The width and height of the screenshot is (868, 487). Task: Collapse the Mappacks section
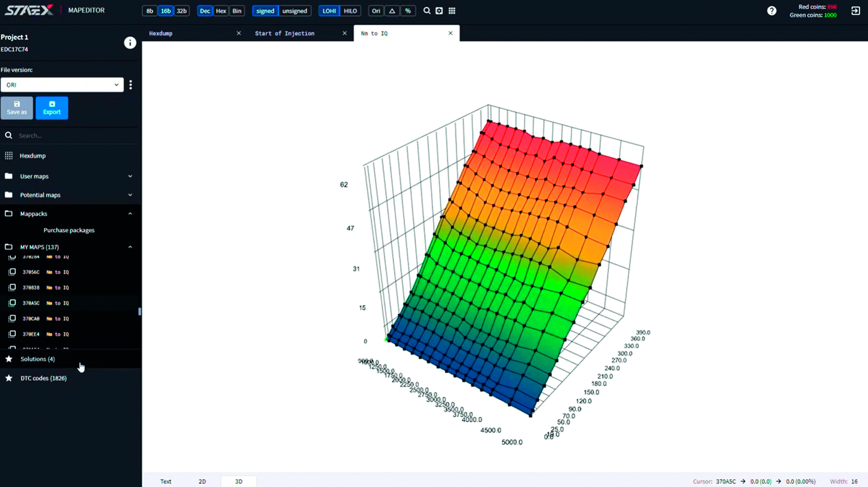(x=130, y=213)
